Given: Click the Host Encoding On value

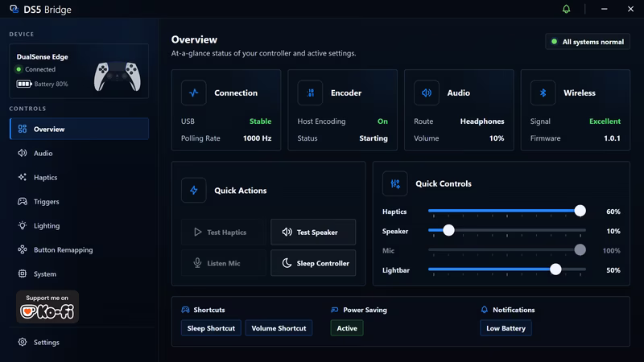Looking at the screenshot, I should [382, 121].
